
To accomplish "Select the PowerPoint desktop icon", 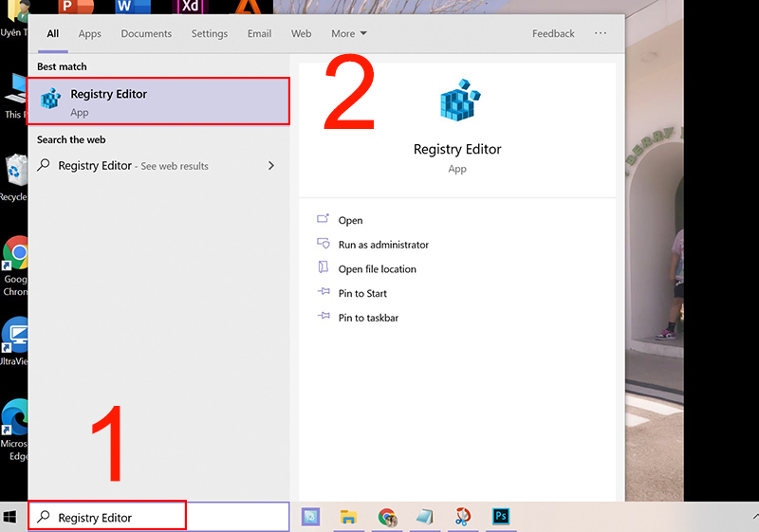I will (x=76, y=7).
